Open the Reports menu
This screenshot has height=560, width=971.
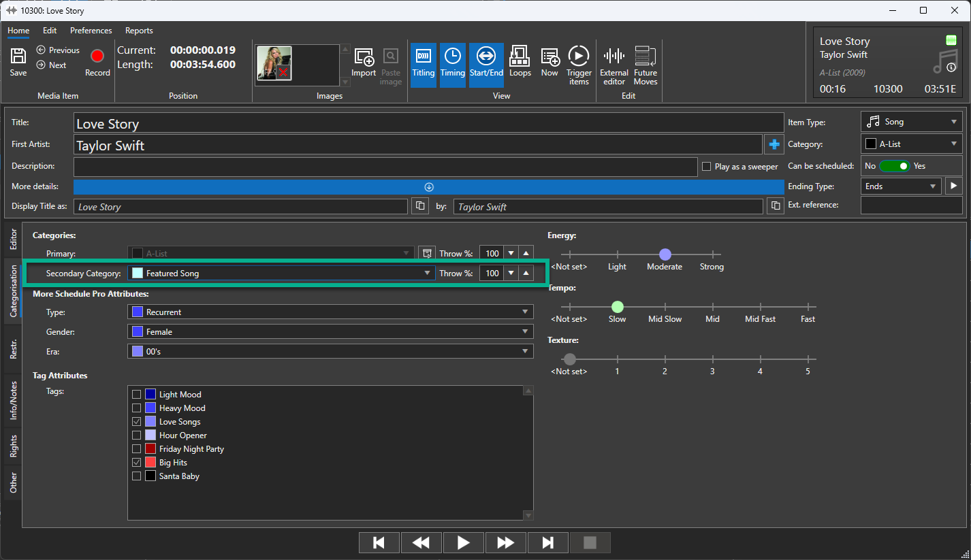[139, 31]
